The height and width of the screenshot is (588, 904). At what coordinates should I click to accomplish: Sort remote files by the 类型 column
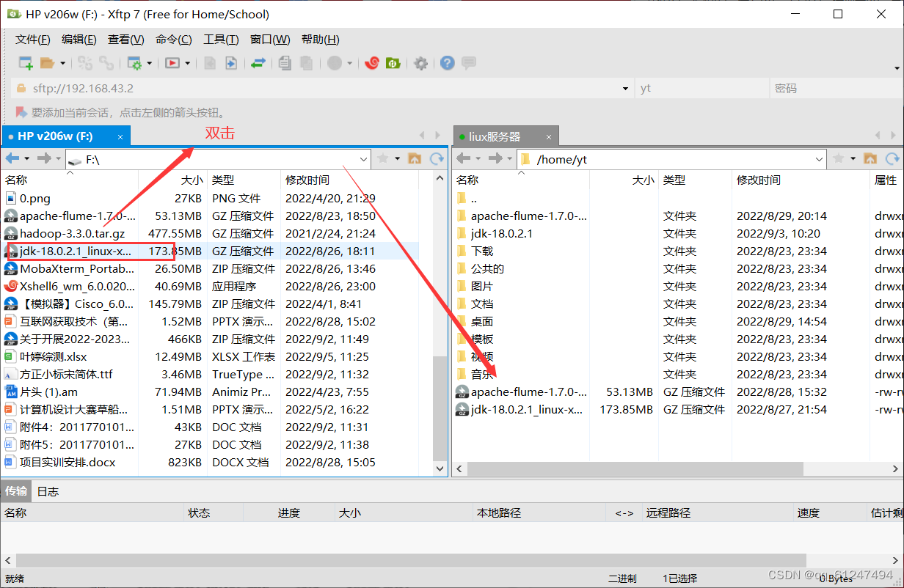point(696,180)
